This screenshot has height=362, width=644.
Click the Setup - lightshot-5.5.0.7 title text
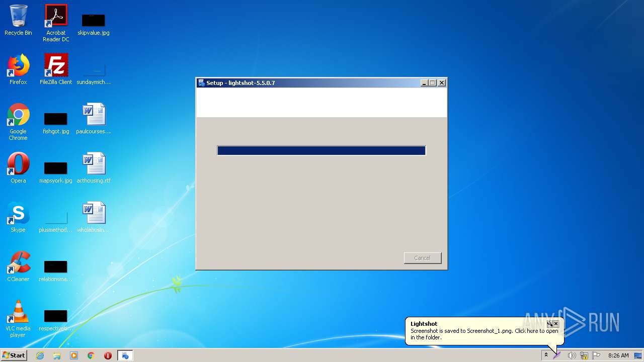[x=240, y=83]
